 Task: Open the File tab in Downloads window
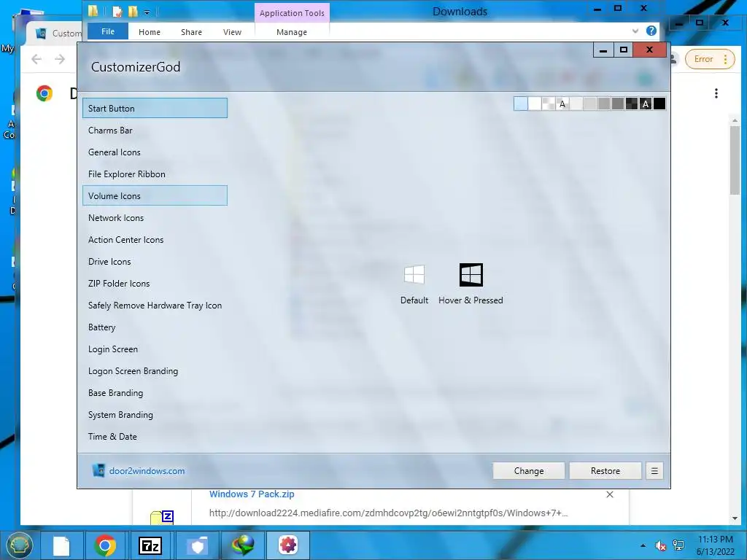pos(108,31)
